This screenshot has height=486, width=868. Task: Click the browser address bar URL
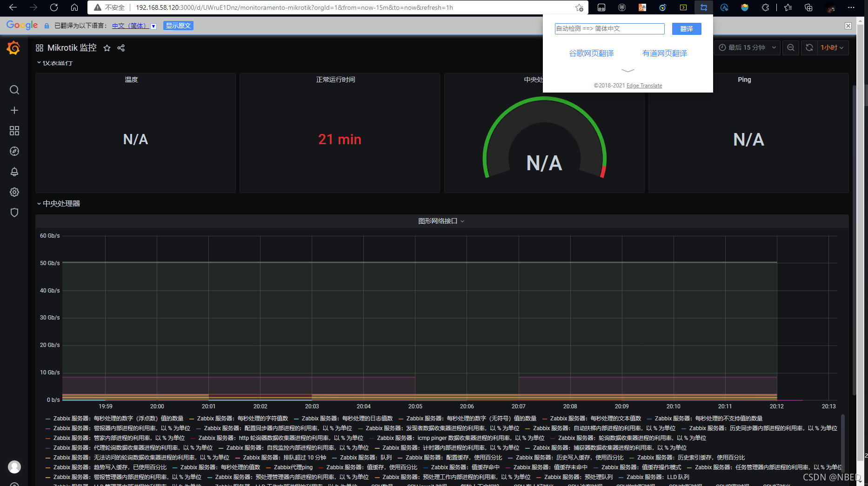pos(294,7)
